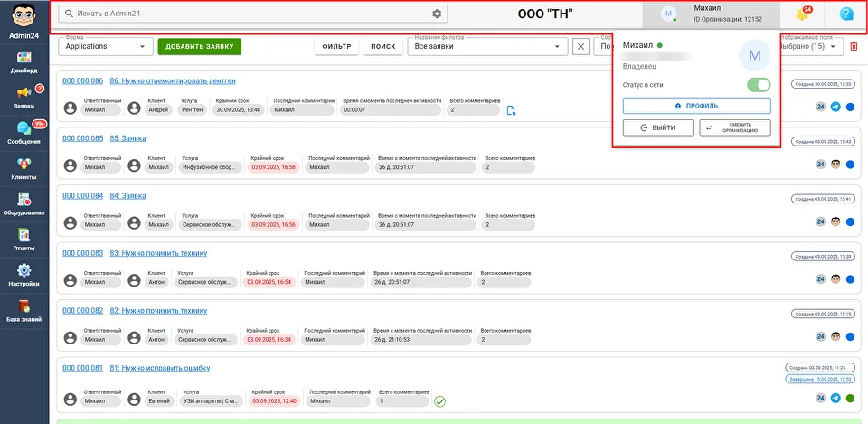This screenshot has width=868, height=424.
Task: Click Telegram icon in application 86 row
Action: coord(835,108)
